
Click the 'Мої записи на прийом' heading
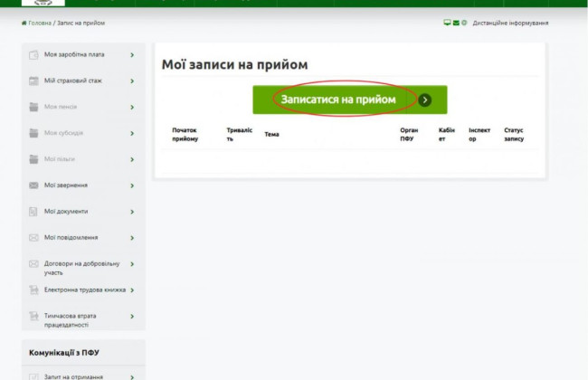pos(235,64)
